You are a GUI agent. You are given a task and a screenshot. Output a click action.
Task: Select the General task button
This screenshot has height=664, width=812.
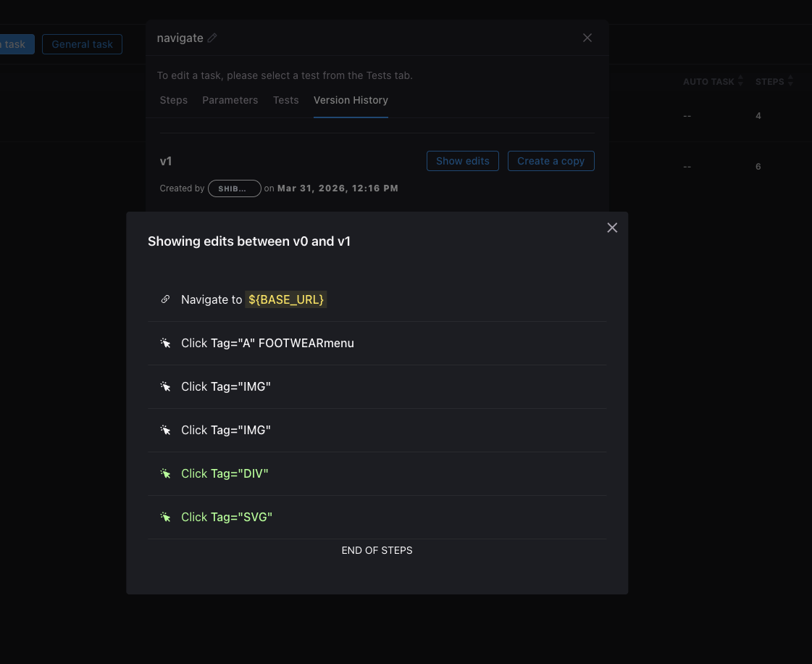pos(82,43)
